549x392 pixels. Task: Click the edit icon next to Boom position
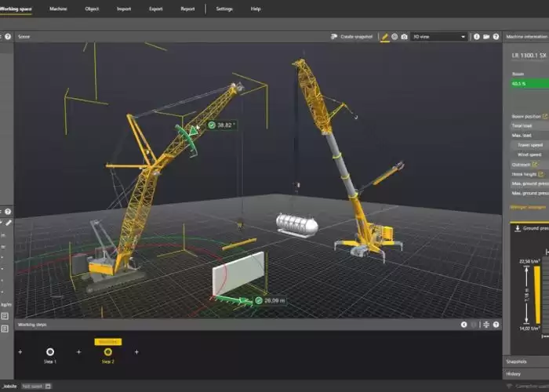pos(545,116)
